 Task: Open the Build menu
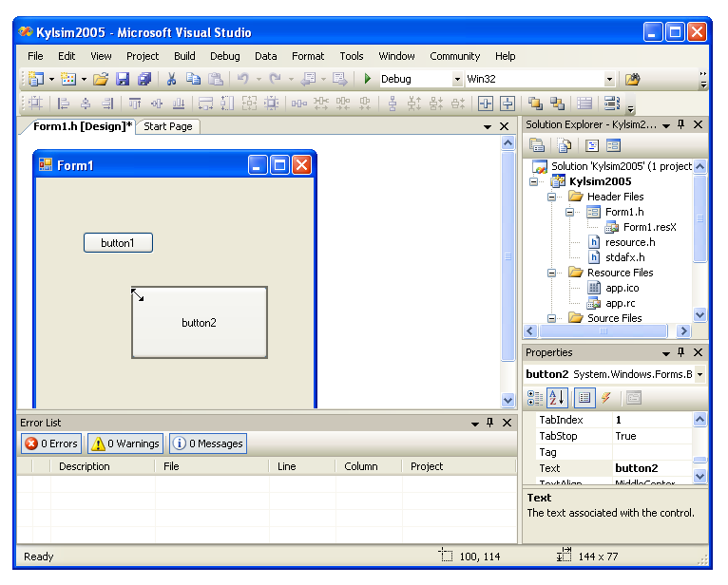click(184, 56)
